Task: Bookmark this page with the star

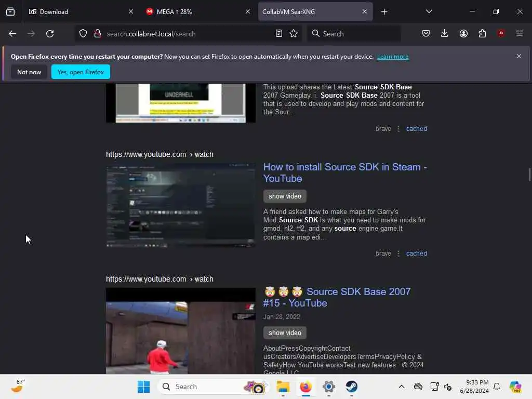Action: click(x=294, y=34)
